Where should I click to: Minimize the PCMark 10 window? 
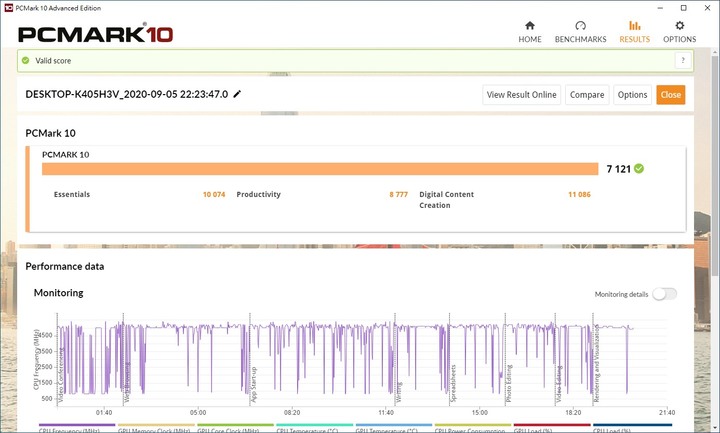[x=660, y=8]
